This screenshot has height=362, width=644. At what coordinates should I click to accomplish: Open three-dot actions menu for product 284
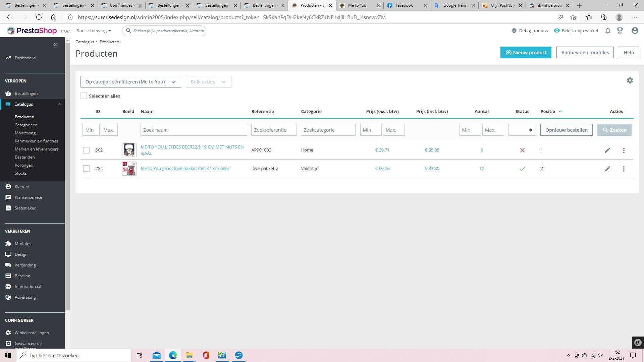(624, 169)
